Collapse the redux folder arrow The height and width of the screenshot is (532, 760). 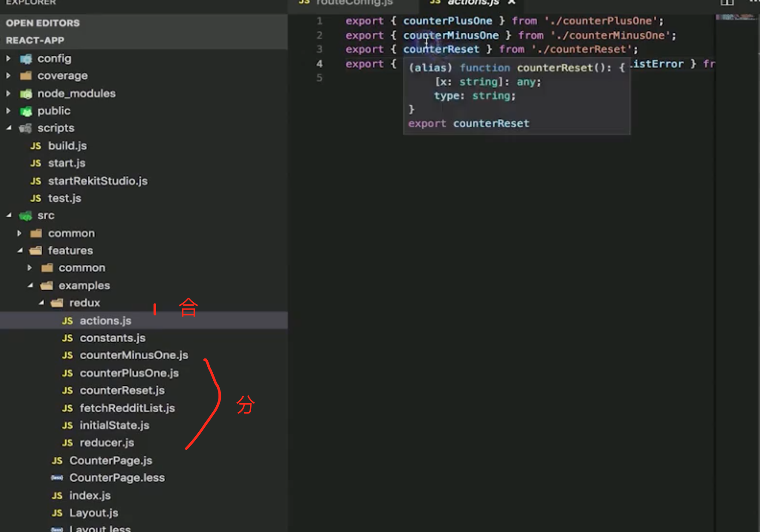pos(41,303)
